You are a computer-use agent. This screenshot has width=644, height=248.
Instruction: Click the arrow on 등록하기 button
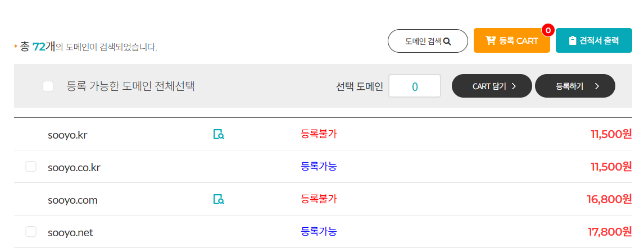pos(597,86)
